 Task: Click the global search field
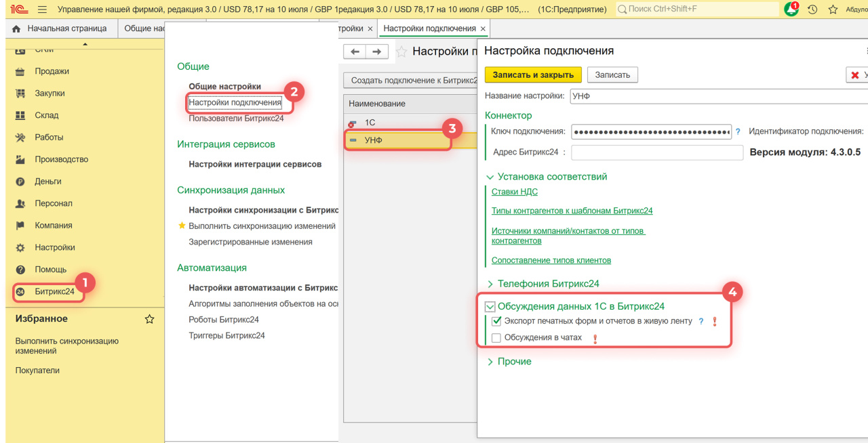[696, 9]
